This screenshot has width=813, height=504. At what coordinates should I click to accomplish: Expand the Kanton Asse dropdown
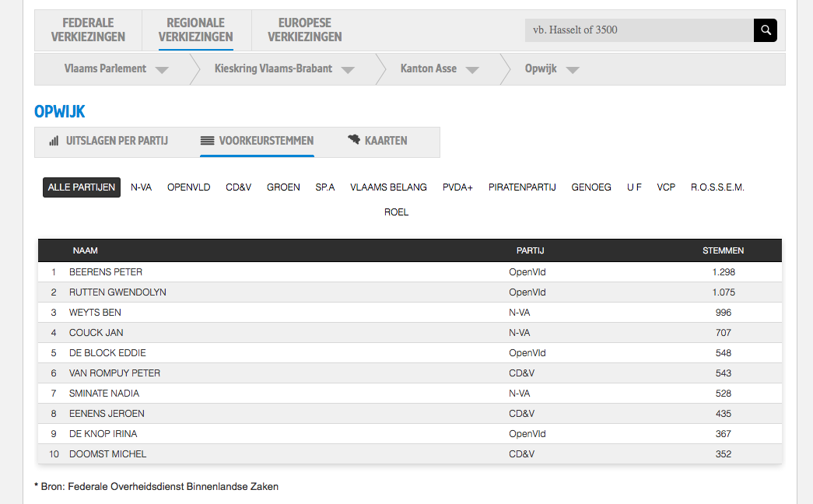[471, 70]
